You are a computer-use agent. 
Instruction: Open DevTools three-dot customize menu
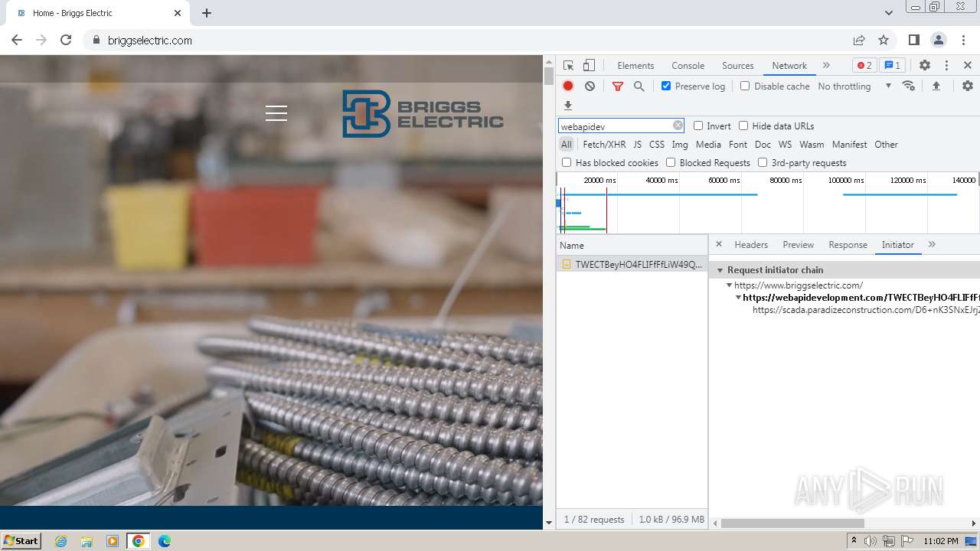click(946, 66)
